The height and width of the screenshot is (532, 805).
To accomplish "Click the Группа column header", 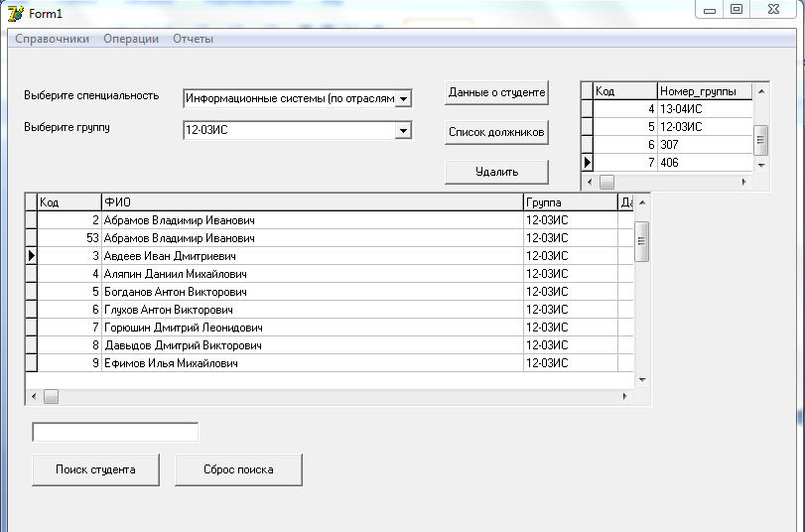I will (x=571, y=202).
